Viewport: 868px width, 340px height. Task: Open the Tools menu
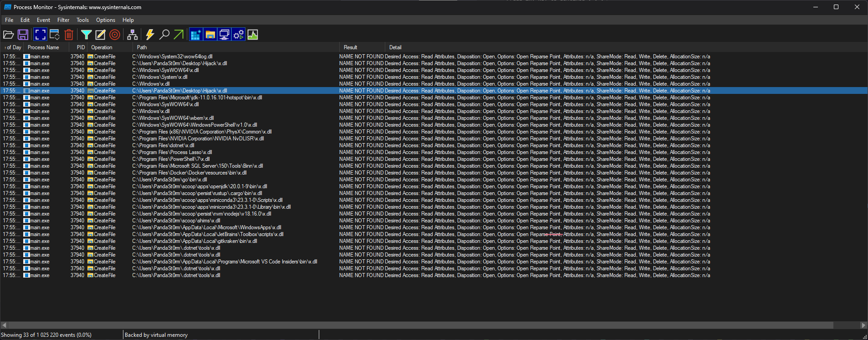82,20
